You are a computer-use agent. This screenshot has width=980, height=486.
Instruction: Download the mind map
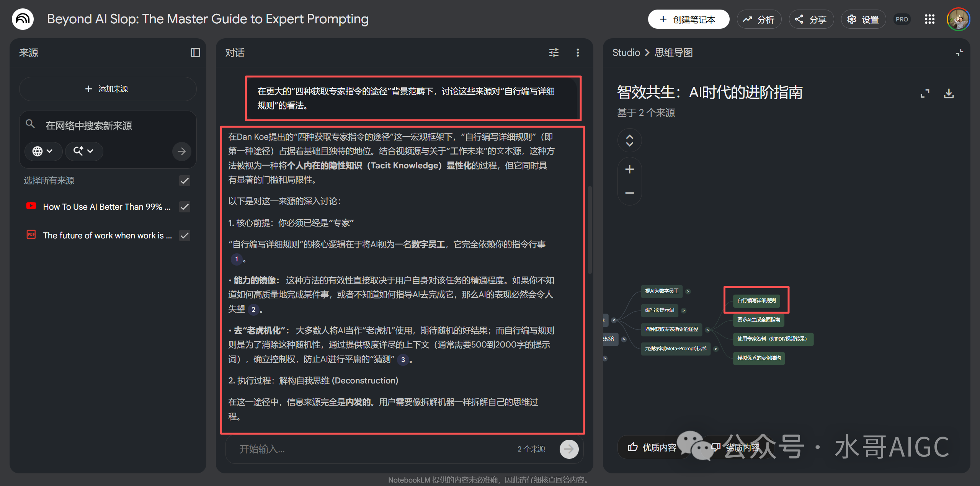(949, 93)
